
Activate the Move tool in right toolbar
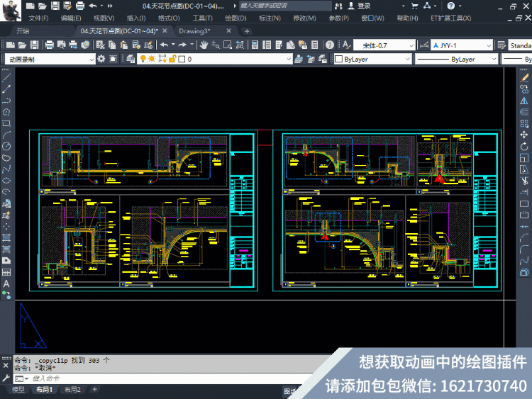(x=524, y=135)
